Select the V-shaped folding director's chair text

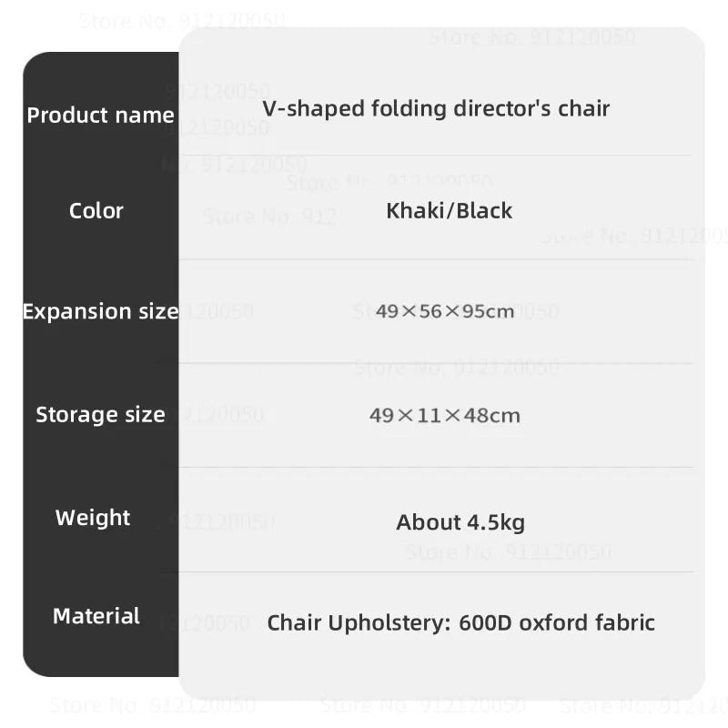(x=436, y=108)
